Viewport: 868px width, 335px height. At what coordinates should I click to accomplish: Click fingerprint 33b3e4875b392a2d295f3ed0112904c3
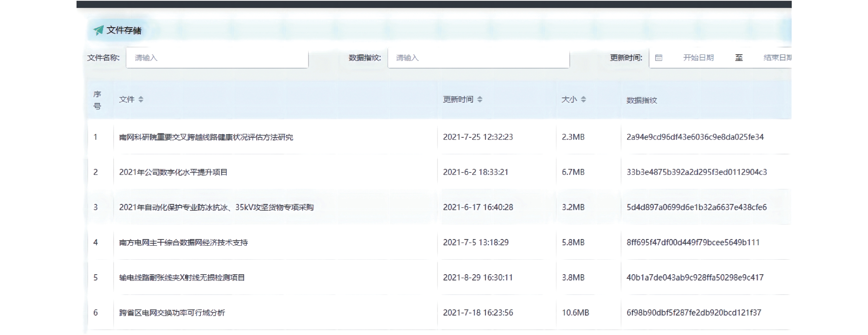pyautogui.click(x=697, y=172)
